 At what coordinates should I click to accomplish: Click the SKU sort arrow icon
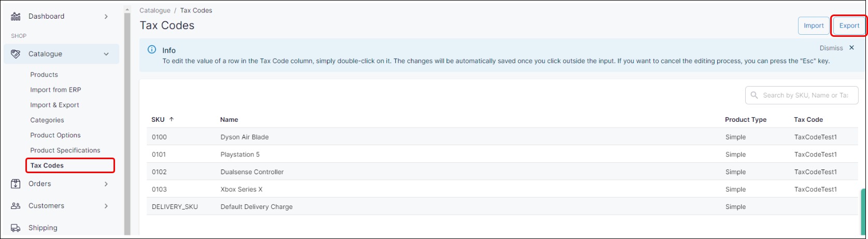click(x=172, y=119)
